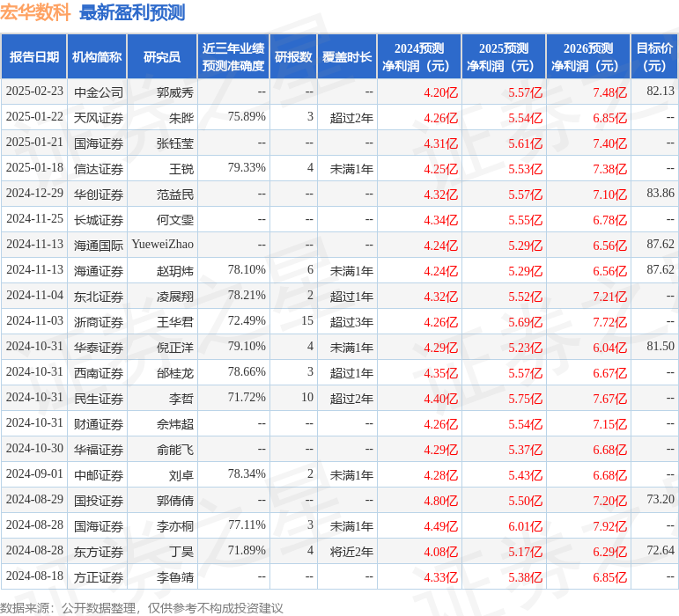Click the 研究员 column header
This screenshot has width=679, height=616.
point(162,57)
